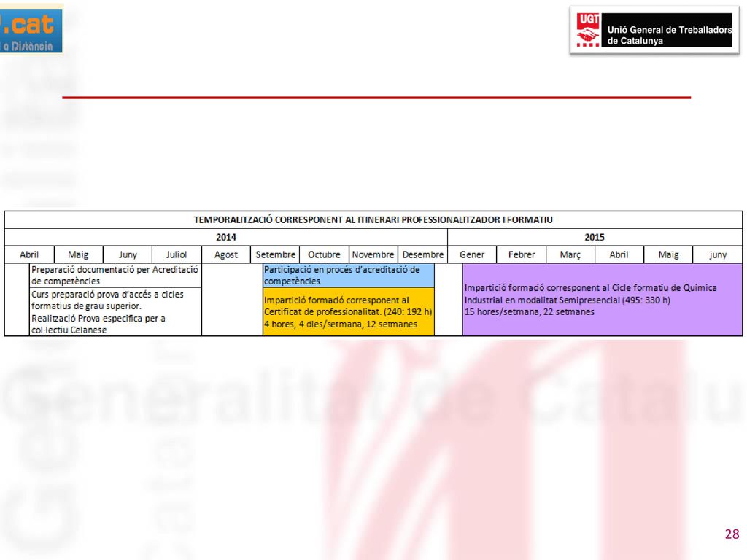Click the Setembre month cell

(x=275, y=254)
